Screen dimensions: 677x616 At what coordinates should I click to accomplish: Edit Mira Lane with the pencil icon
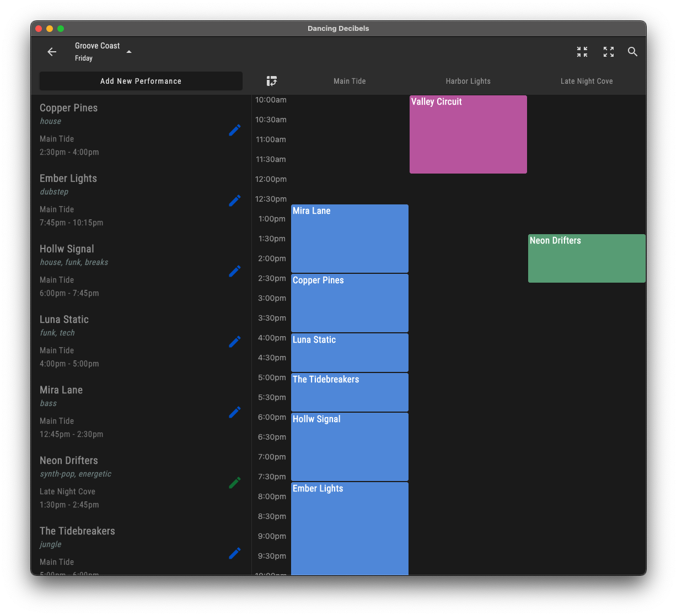(234, 412)
